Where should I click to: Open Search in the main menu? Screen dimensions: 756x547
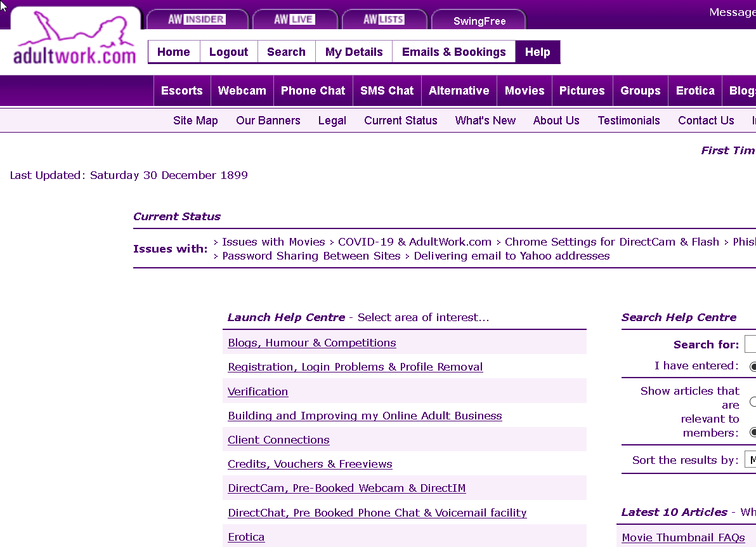coord(287,52)
